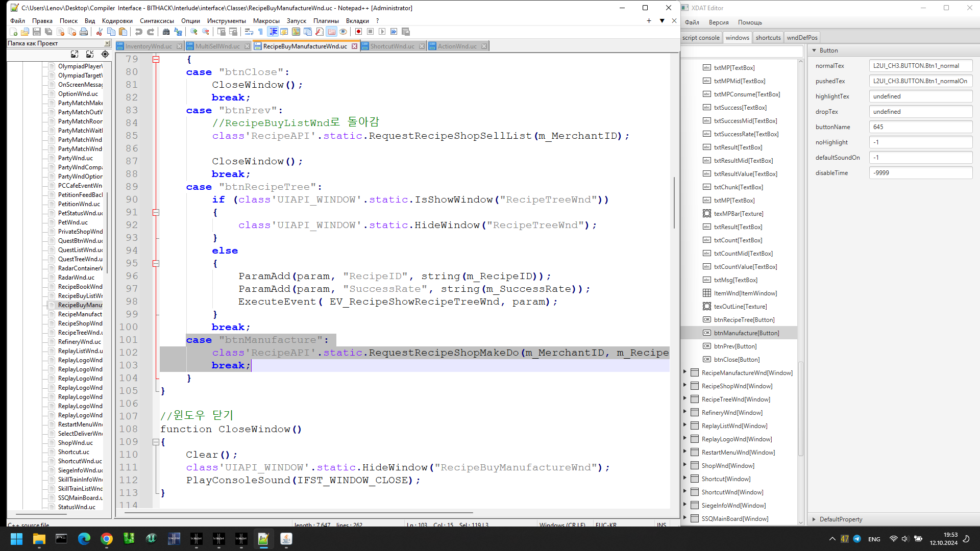This screenshot has height=551, width=980.
Task: Switch to ActionWnd.uc tab
Action: pos(457,46)
